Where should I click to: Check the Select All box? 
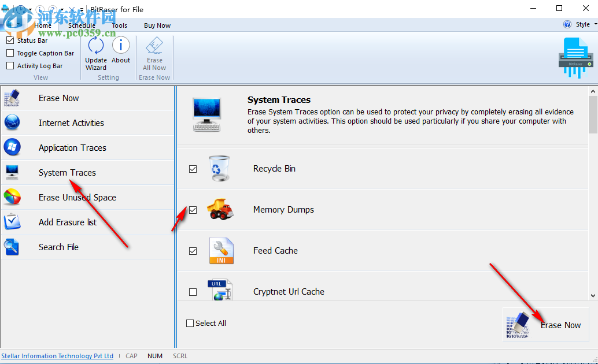[x=190, y=323]
